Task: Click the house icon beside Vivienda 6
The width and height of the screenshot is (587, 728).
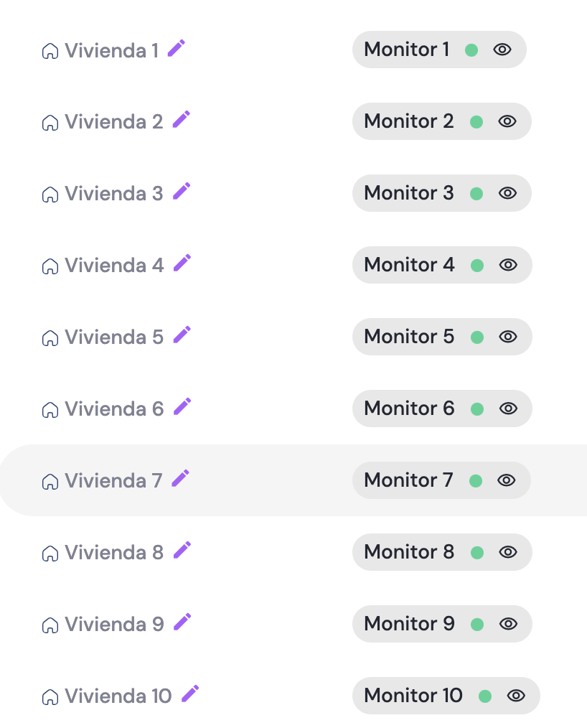Action: [50, 410]
